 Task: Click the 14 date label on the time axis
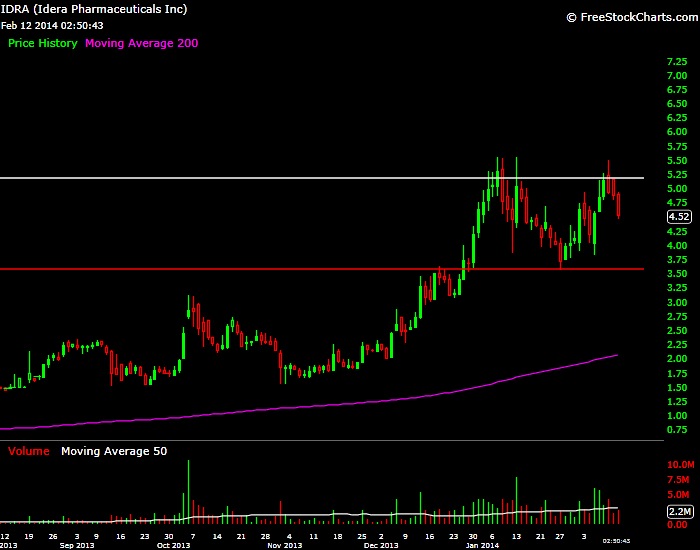217,536
